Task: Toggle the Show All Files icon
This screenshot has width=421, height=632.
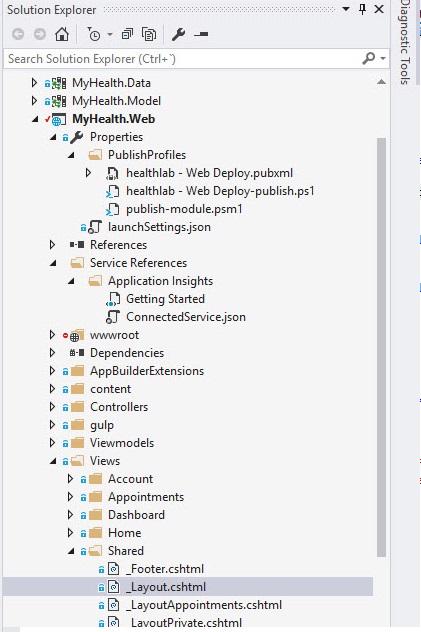Action: (x=149, y=34)
